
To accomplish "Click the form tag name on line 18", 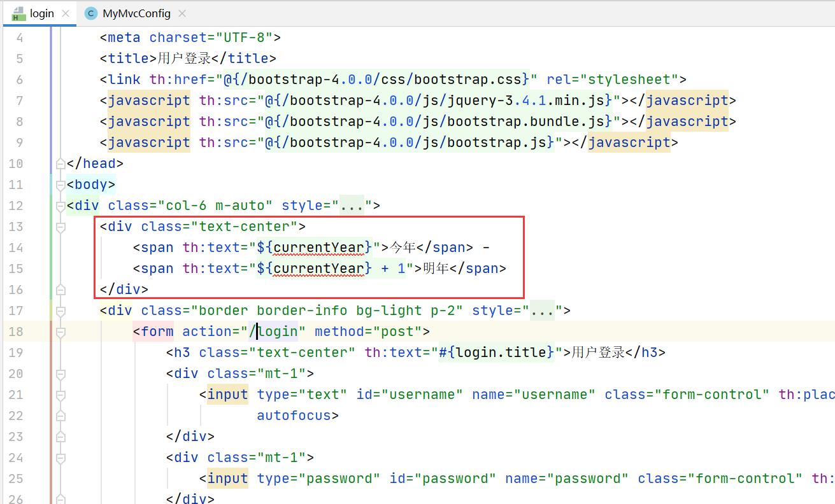I will [x=157, y=332].
